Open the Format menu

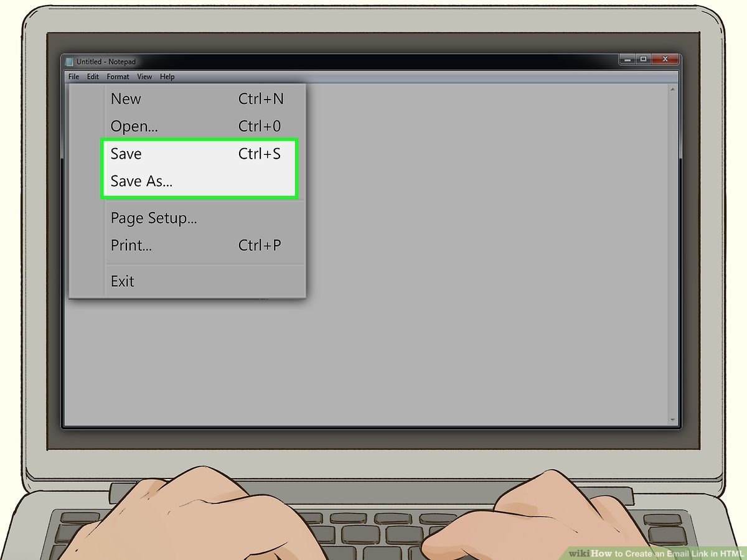click(118, 77)
